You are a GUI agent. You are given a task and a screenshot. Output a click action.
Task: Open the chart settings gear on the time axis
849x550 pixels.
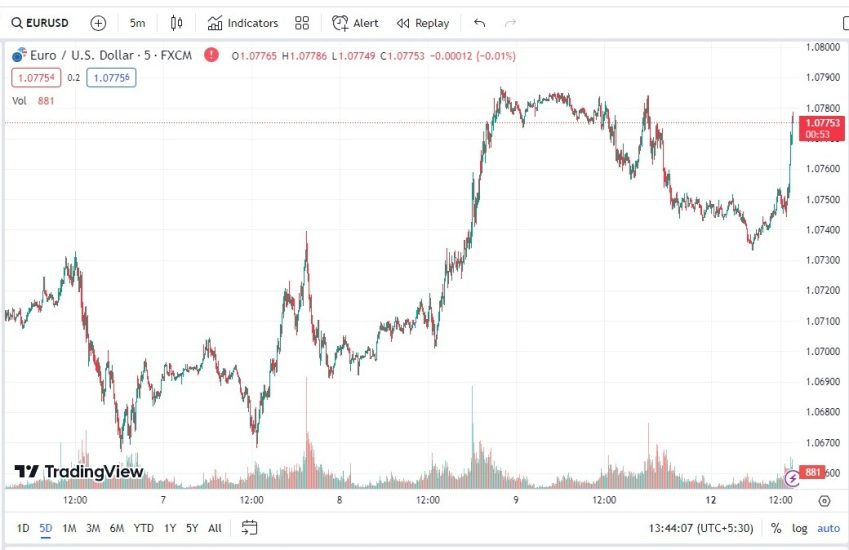pyautogui.click(x=824, y=500)
